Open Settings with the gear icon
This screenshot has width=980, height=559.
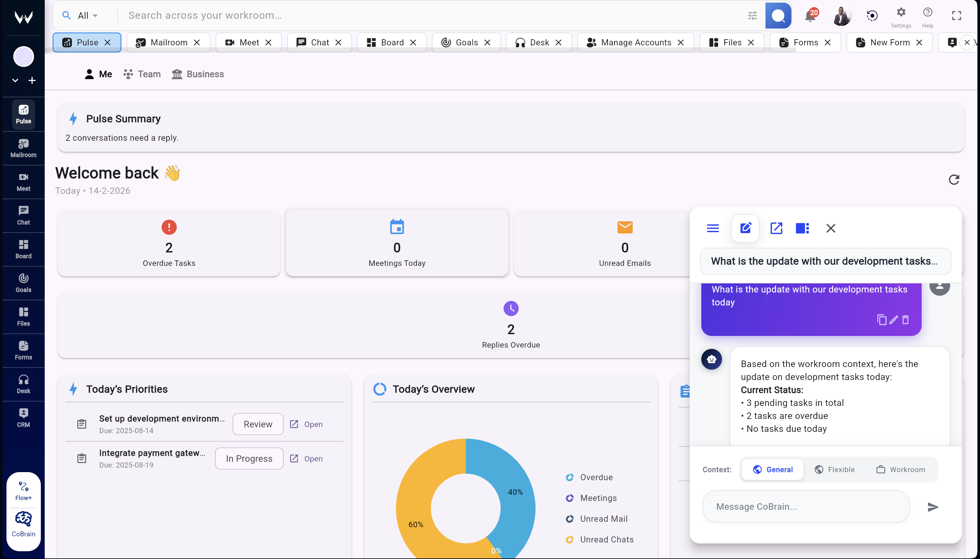tap(900, 12)
